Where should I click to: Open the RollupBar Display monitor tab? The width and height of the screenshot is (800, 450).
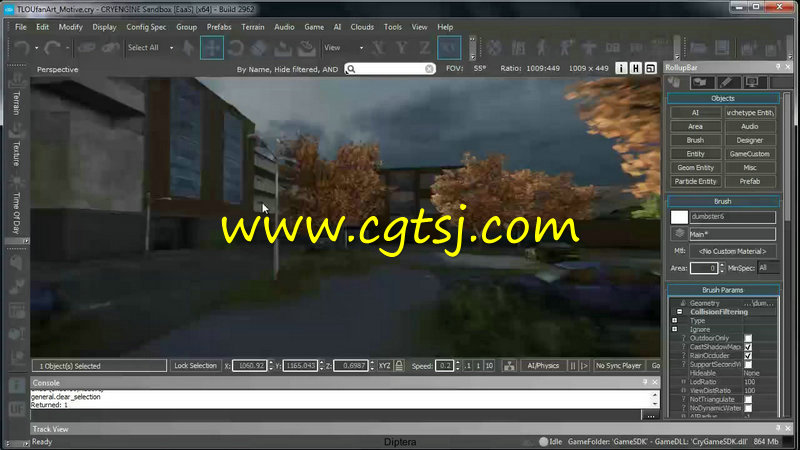coord(753,82)
